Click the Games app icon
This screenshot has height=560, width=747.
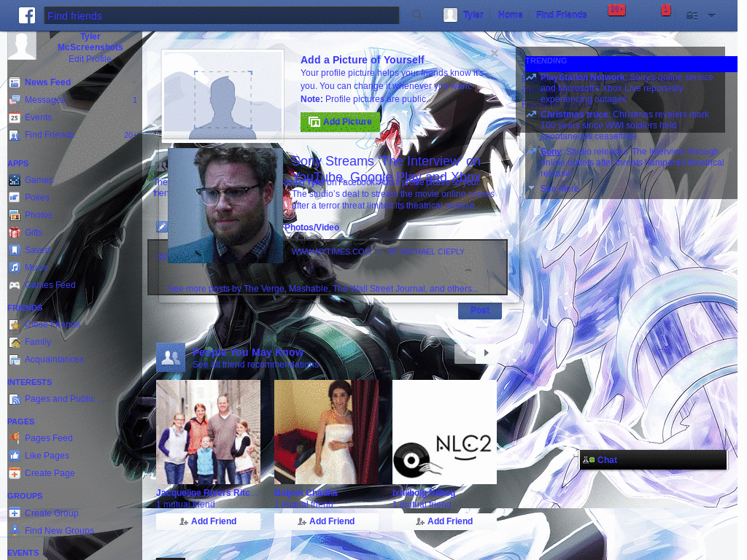15,180
